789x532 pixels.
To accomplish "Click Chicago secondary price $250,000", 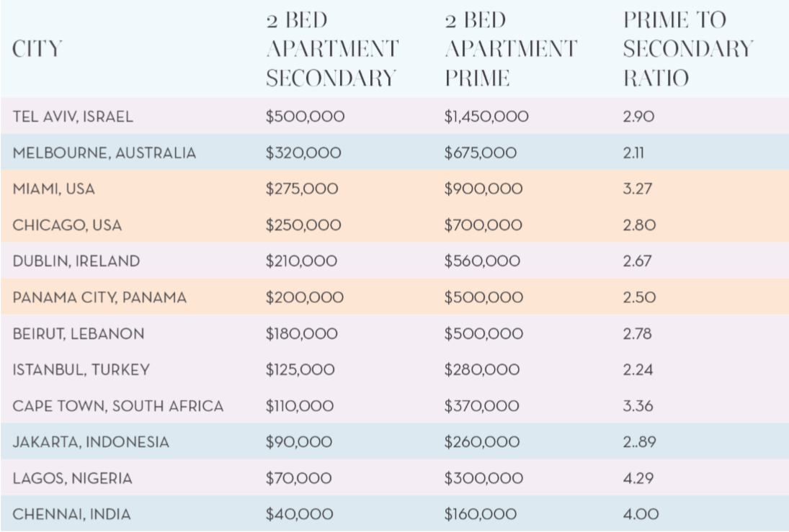I will [303, 225].
